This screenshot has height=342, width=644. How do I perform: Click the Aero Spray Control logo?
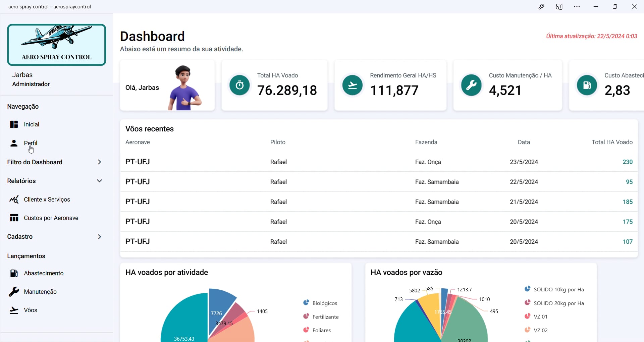point(57,45)
